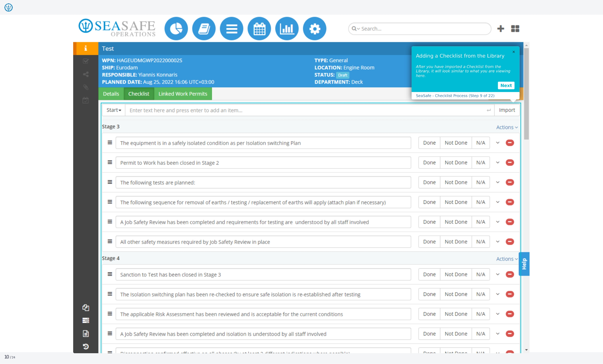The width and height of the screenshot is (603, 364).
Task: Mark 'isolation is understood by all staff' Done
Action: (x=429, y=334)
